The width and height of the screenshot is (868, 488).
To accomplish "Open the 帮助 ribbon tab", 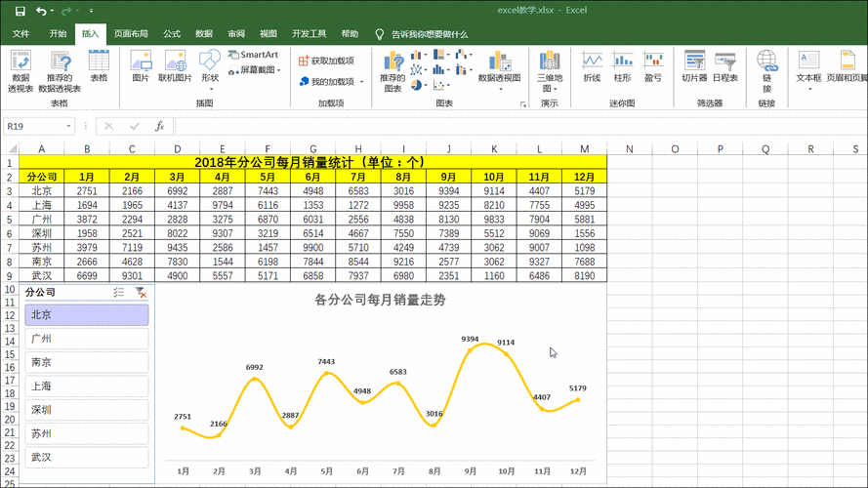I will coord(350,34).
